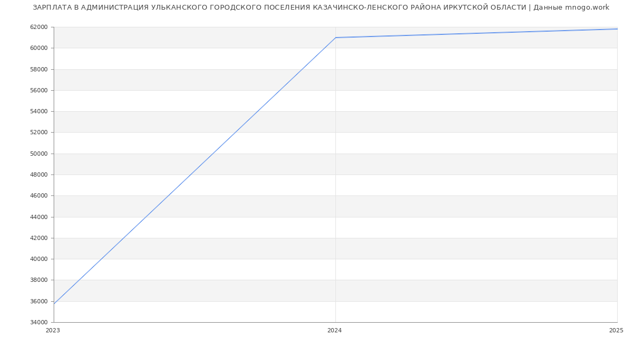Select the 2024 x-axis label
This screenshot has height=349, width=644.
[x=334, y=331]
